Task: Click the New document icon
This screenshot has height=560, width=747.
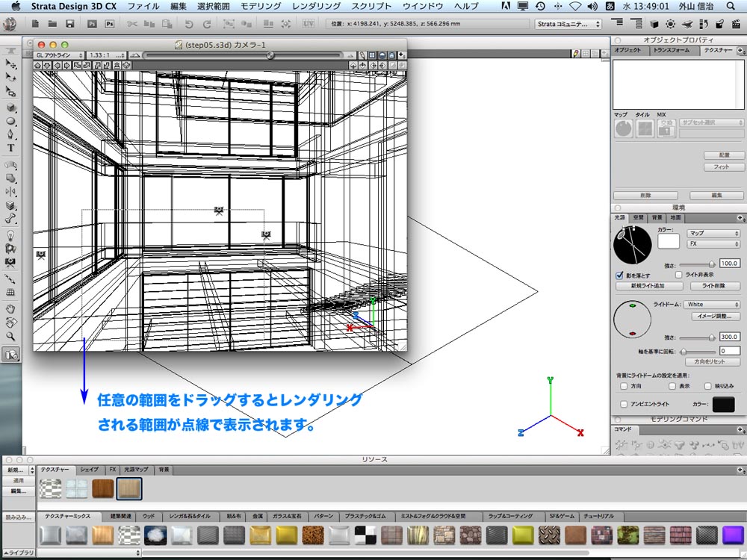Action: point(35,23)
